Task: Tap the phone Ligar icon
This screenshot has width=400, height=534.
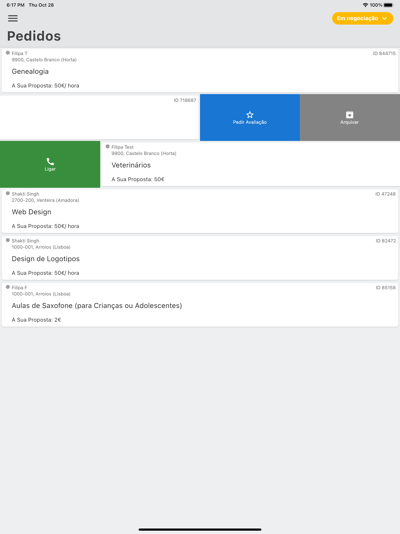Action: (x=50, y=161)
